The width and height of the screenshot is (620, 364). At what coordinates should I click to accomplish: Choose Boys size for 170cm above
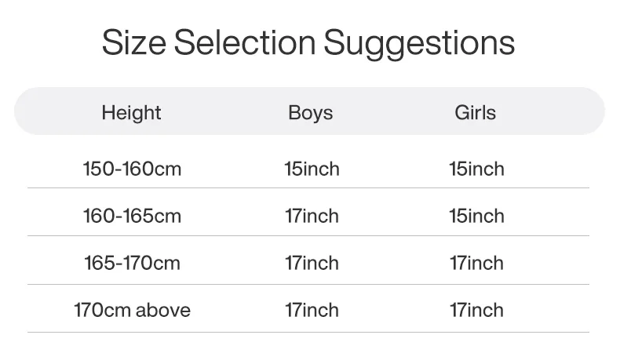coord(312,310)
